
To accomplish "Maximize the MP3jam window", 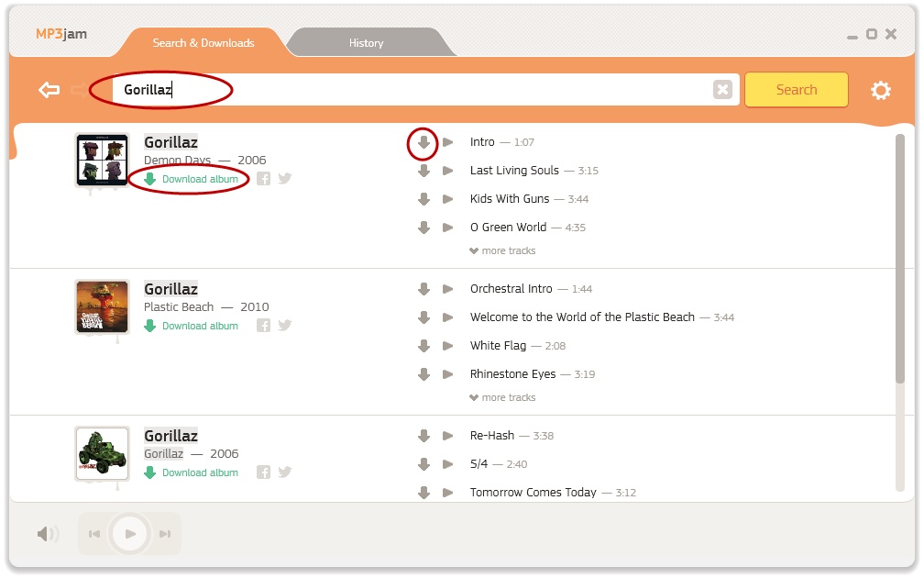I will (872, 34).
